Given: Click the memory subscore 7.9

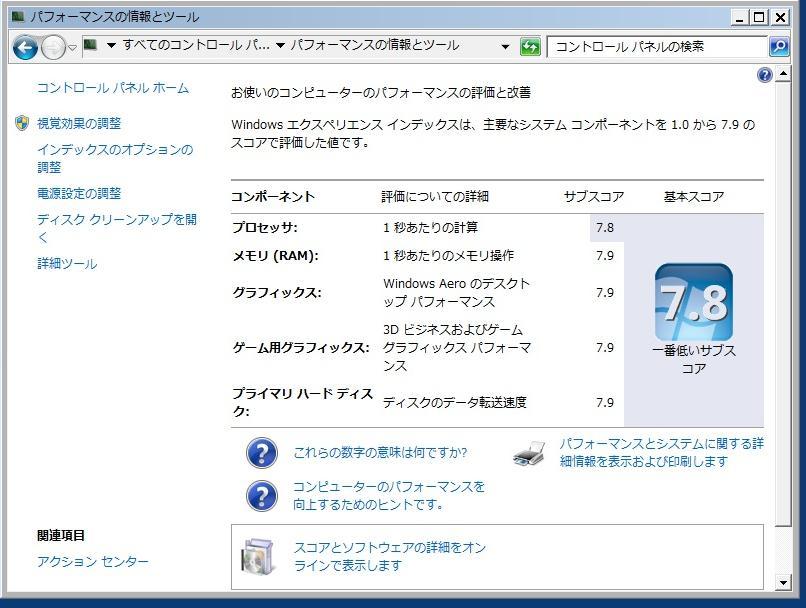Looking at the screenshot, I should (605, 255).
